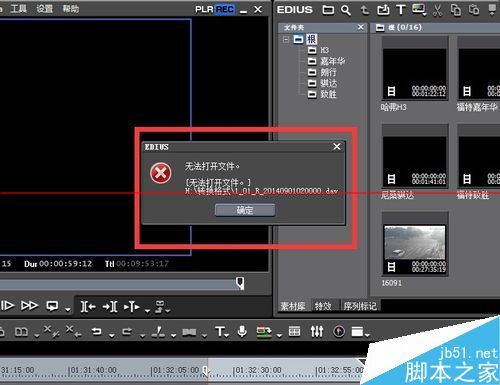Open the 帮助 menu

pyautogui.click(x=71, y=8)
